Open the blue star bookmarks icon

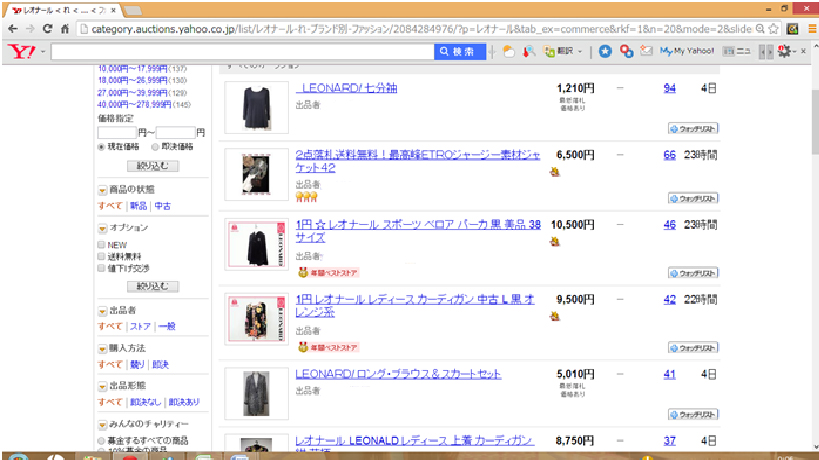click(605, 51)
